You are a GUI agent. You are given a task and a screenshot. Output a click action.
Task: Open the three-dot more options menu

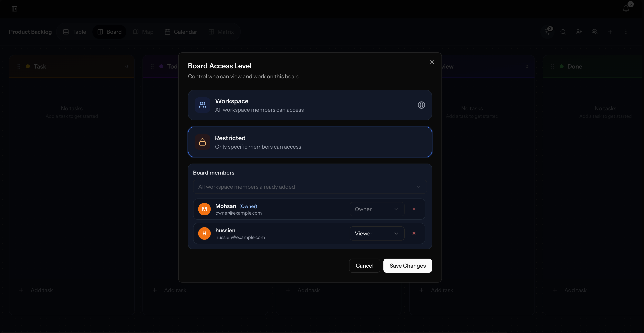point(626,32)
